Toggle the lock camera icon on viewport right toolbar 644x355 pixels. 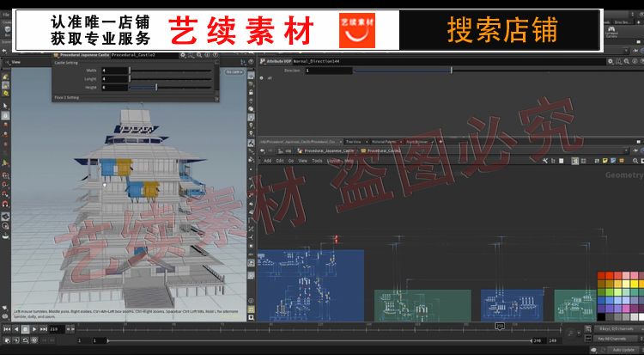click(251, 92)
